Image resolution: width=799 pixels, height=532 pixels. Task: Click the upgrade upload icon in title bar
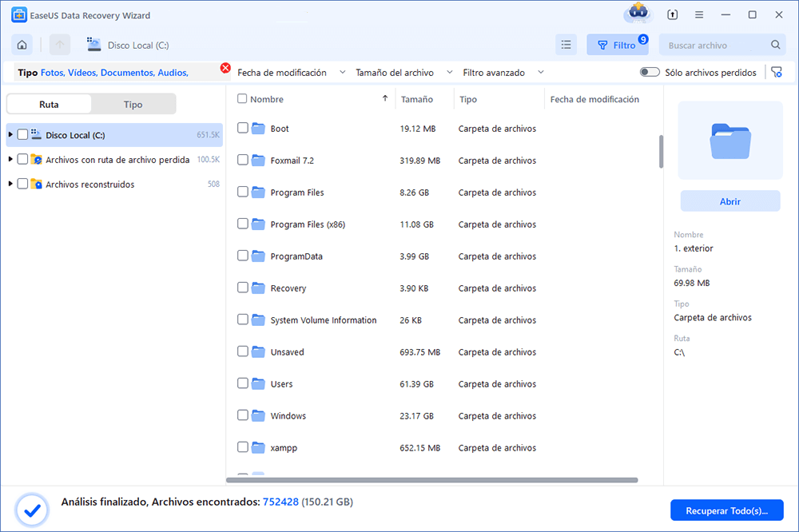point(673,14)
